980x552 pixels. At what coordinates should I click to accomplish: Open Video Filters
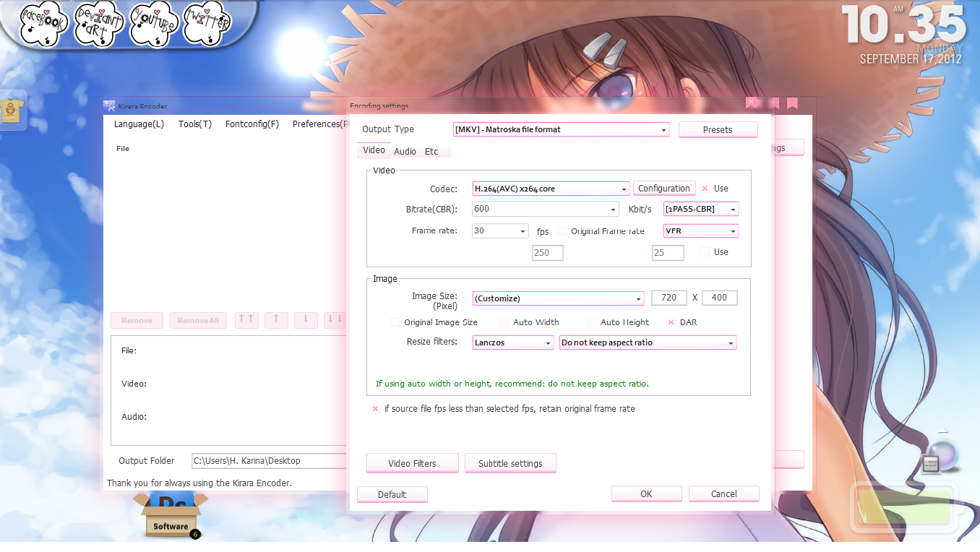[x=412, y=463]
